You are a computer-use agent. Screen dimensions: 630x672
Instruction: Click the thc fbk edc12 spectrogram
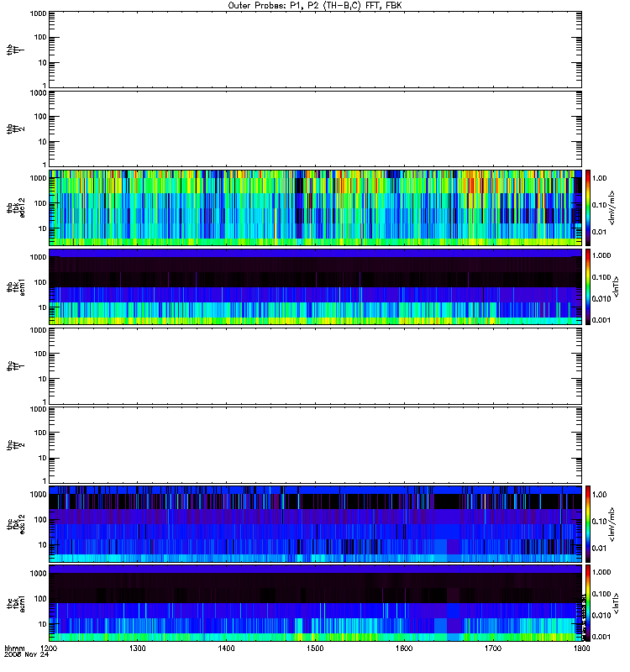(315, 523)
